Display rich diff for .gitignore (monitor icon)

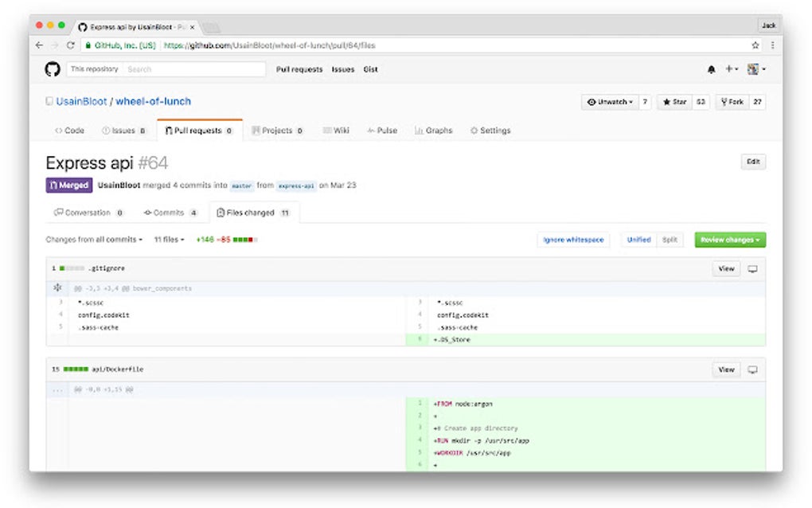point(751,268)
